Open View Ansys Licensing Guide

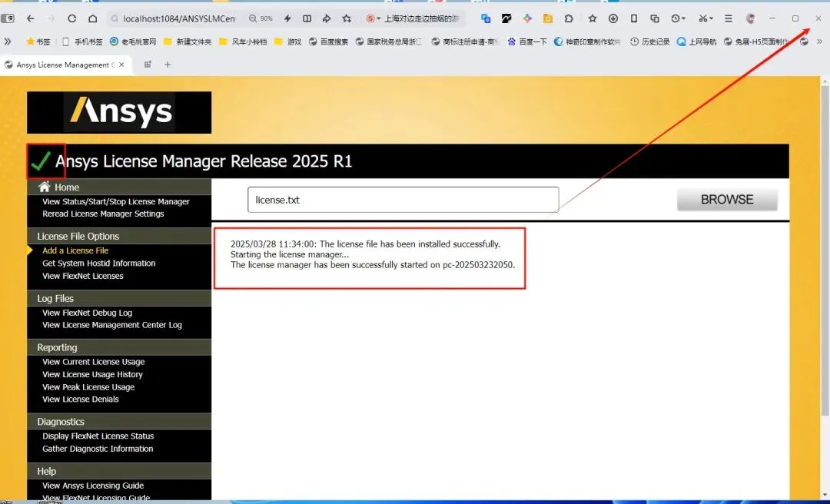(93, 486)
